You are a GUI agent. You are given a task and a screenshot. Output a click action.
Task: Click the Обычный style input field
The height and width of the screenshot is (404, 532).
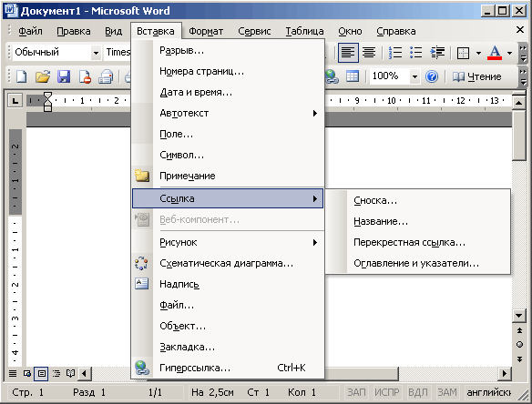[x=52, y=53]
